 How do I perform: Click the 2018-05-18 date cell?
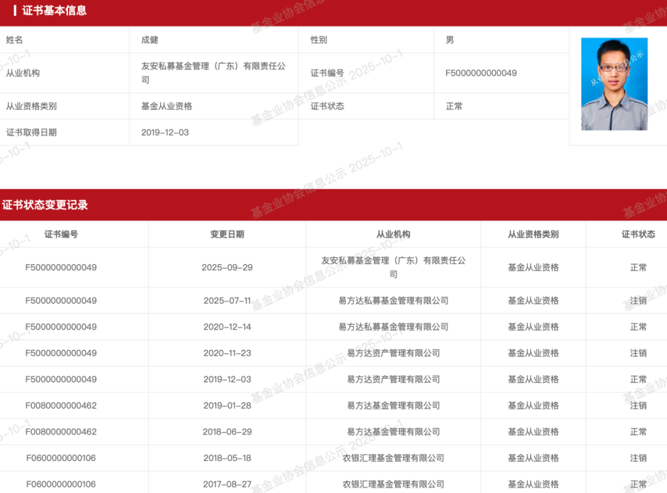click(x=227, y=457)
